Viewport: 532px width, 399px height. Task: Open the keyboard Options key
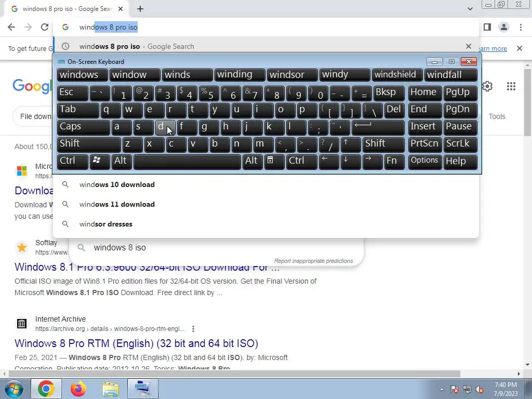coord(425,162)
